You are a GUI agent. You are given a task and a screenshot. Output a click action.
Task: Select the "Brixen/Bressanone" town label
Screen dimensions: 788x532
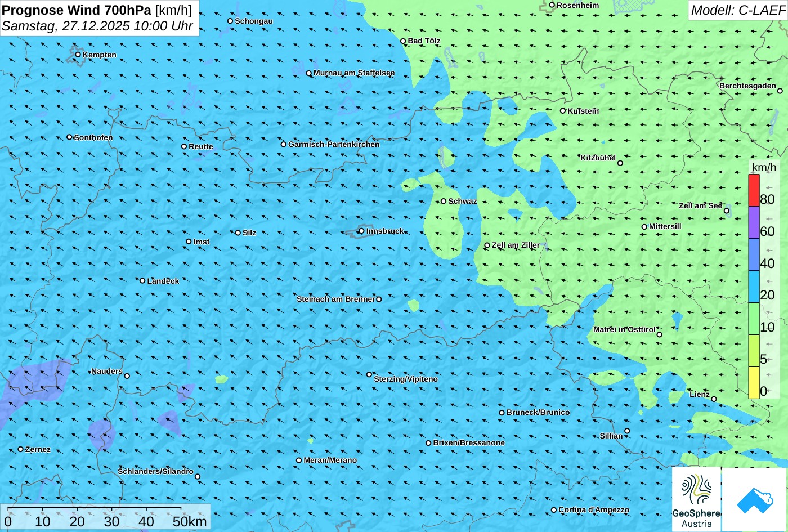[469, 442]
